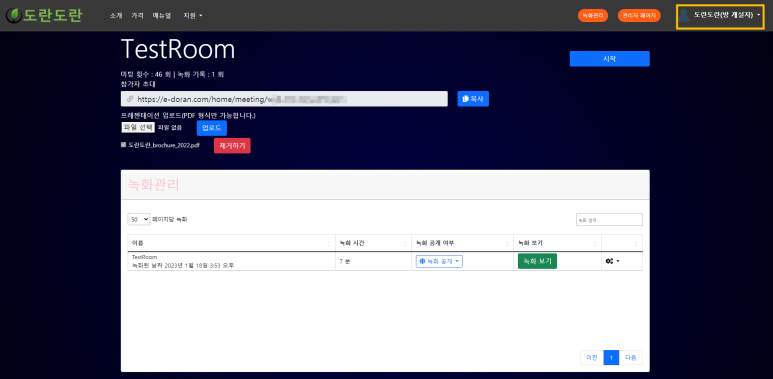The height and width of the screenshot is (379, 773).
Task: Click 도란도란_brochure_2022.pdf file name
Action: pyautogui.click(x=164, y=146)
